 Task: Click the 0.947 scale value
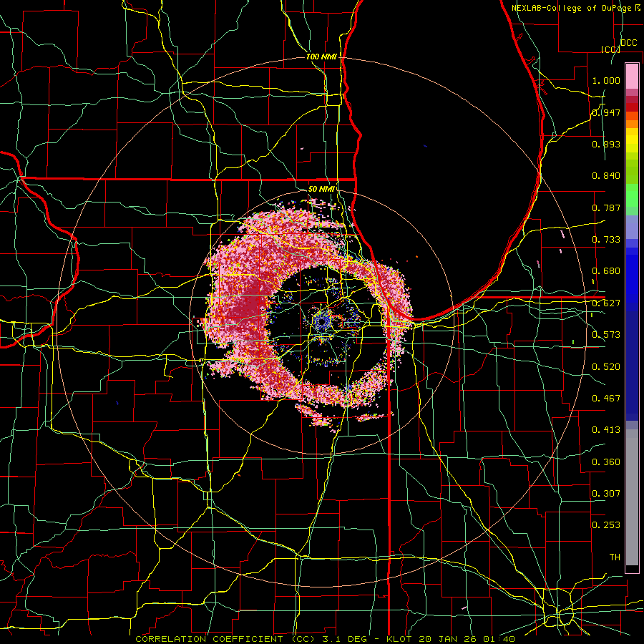point(606,112)
